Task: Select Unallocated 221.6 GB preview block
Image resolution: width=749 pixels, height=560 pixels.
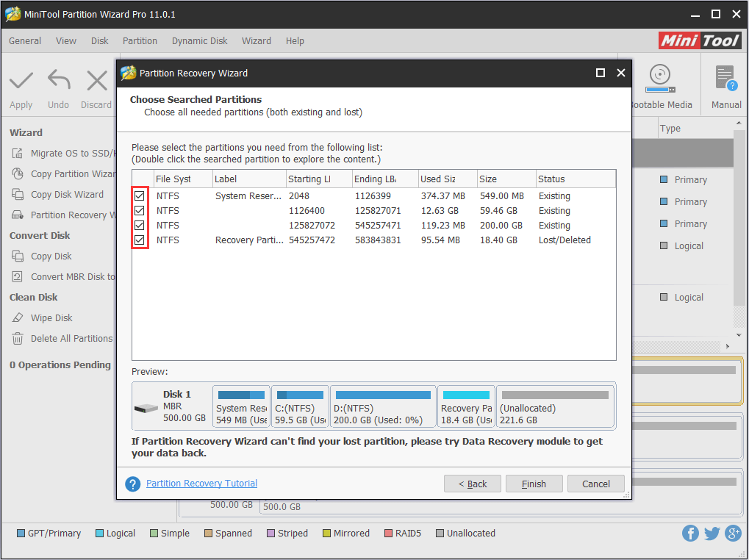Action: coord(555,406)
